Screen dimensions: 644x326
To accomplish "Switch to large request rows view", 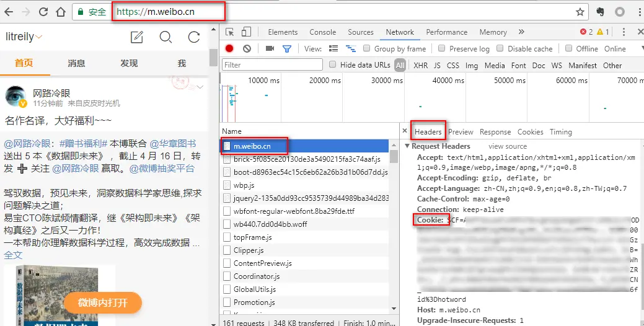I will [333, 48].
